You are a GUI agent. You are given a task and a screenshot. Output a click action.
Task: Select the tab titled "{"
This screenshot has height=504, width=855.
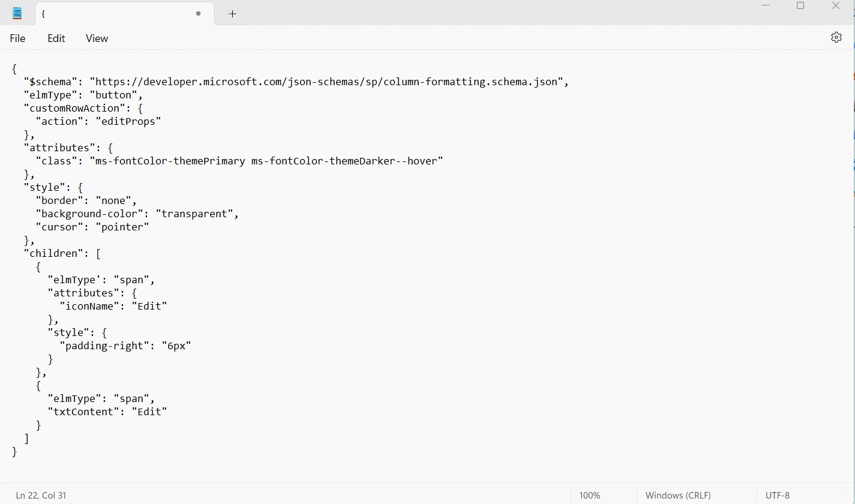click(x=114, y=14)
